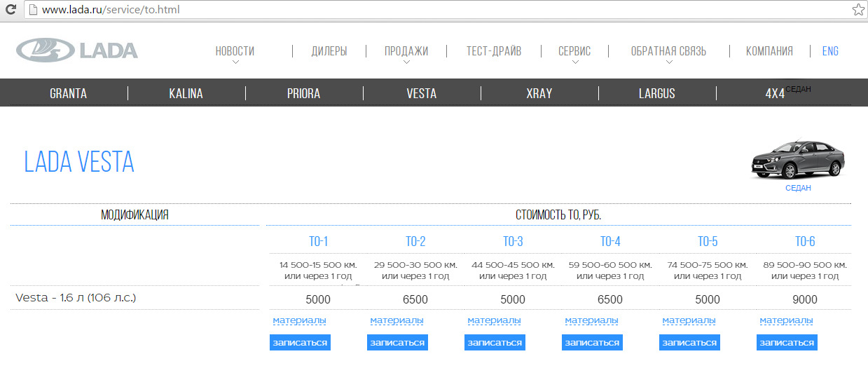
Task: Bookmark this page with the star icon
Action: tap(858, 10)
